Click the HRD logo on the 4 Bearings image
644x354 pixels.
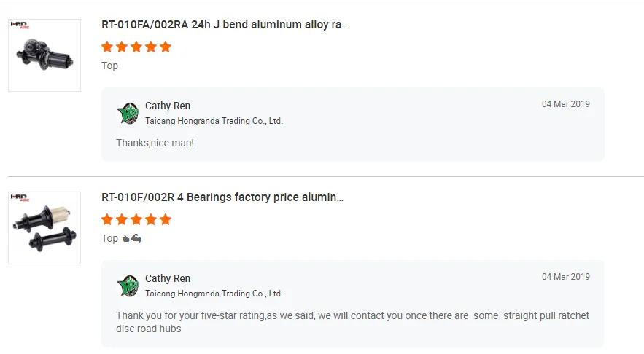coord(18,197)
